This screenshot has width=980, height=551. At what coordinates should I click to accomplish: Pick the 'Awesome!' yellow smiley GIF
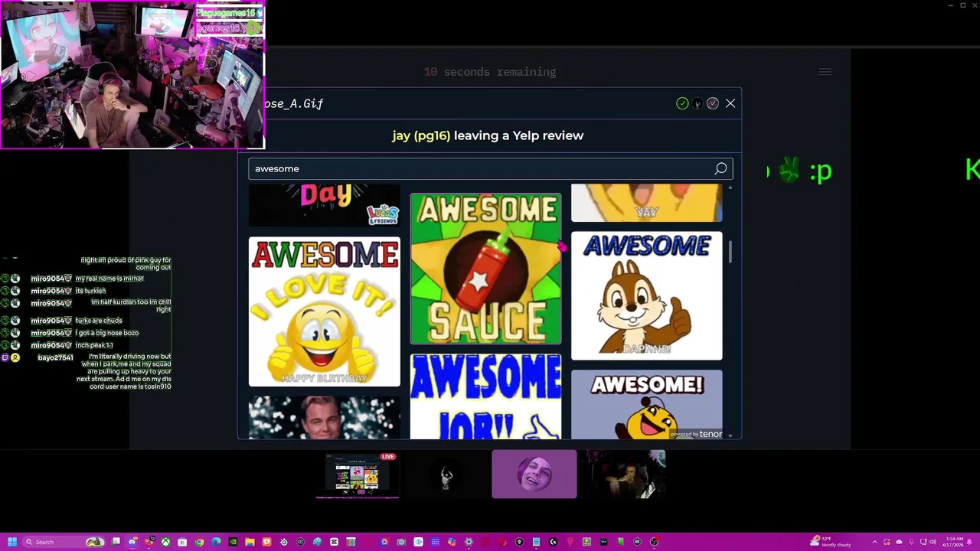click(646, 405)
